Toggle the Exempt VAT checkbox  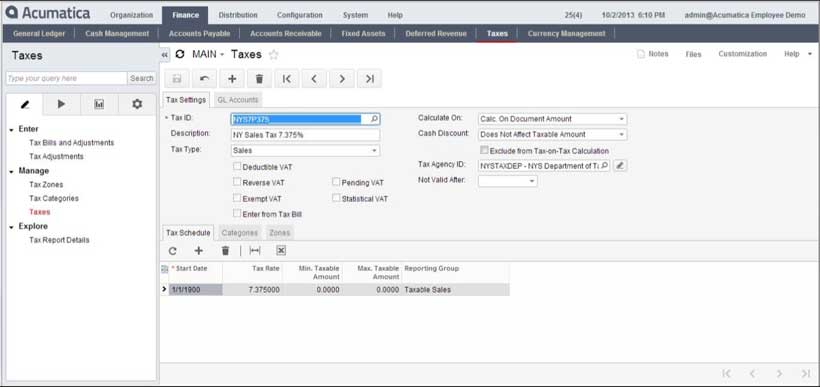pos(237,198)
